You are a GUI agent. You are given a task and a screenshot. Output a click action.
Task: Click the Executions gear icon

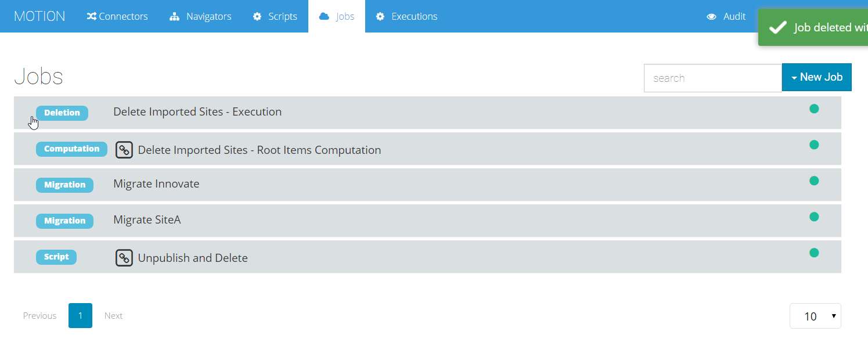click(x=380, y=16)
